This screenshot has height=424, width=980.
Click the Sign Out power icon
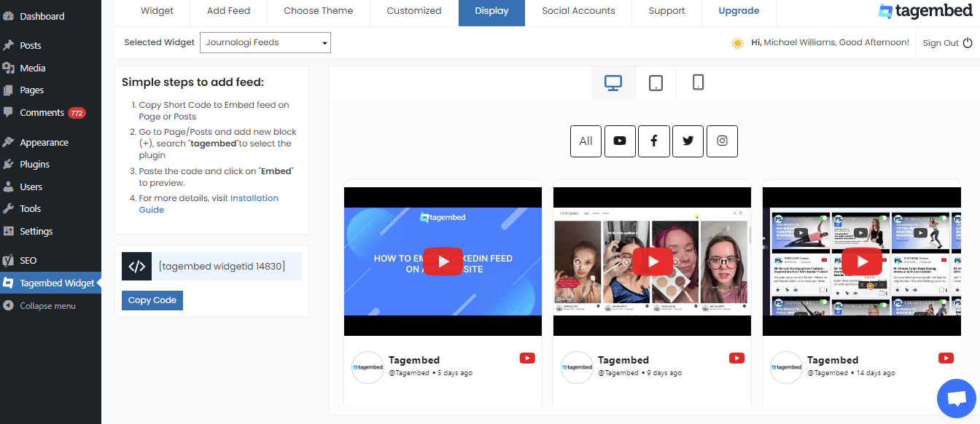point(968,43)
